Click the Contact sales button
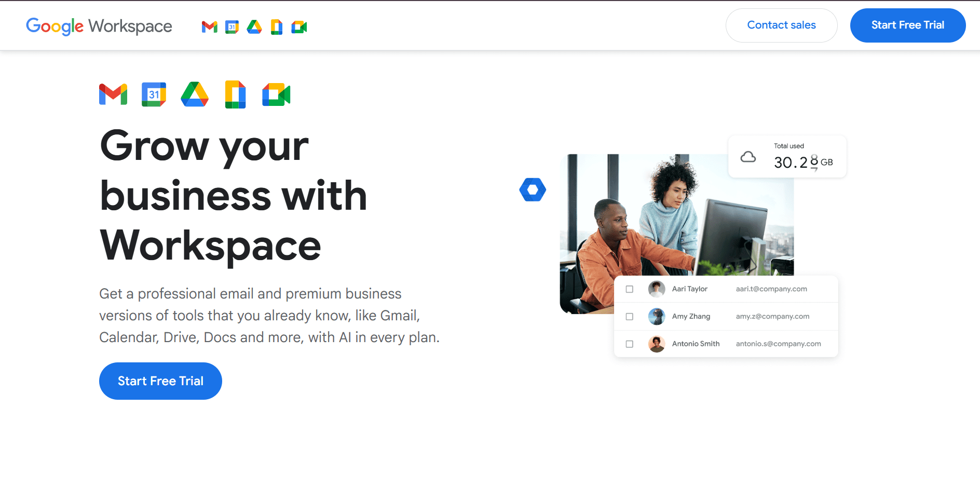 (x=781, y=25)
